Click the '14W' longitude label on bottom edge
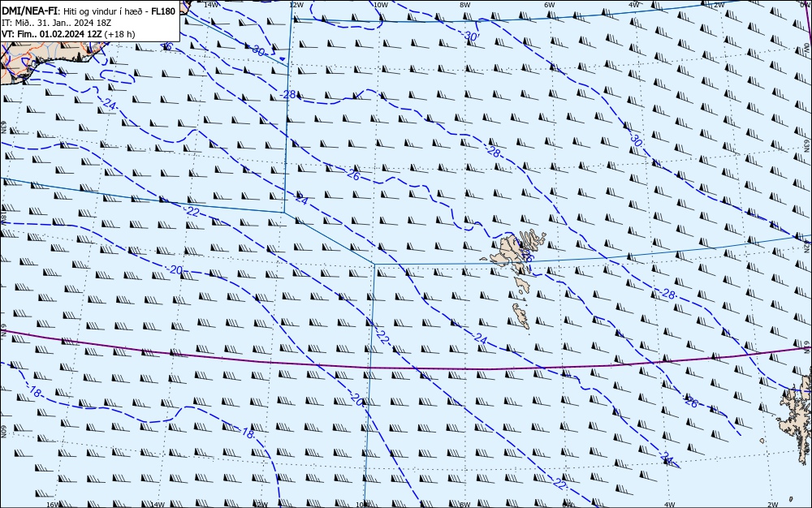The width and height of the screenshot is (812, 508). pyautogui.click(x=158, y=505)
